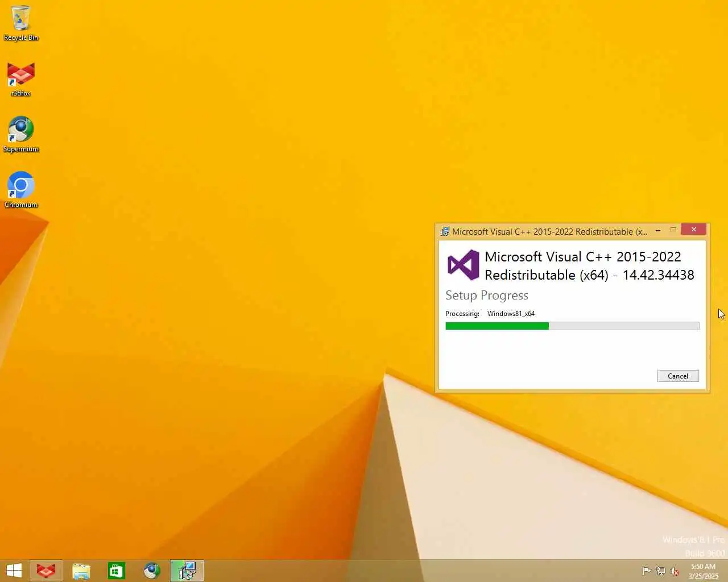Screen dimensions: 728x582
Task: Select the Supermium desktop shortcut
Action: (x=21, y=135)
